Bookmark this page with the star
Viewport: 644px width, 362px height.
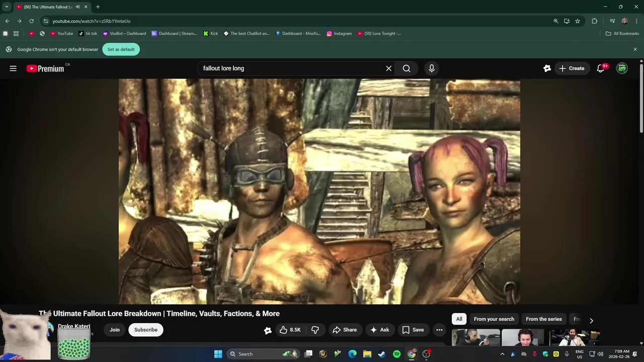point(578,21)
